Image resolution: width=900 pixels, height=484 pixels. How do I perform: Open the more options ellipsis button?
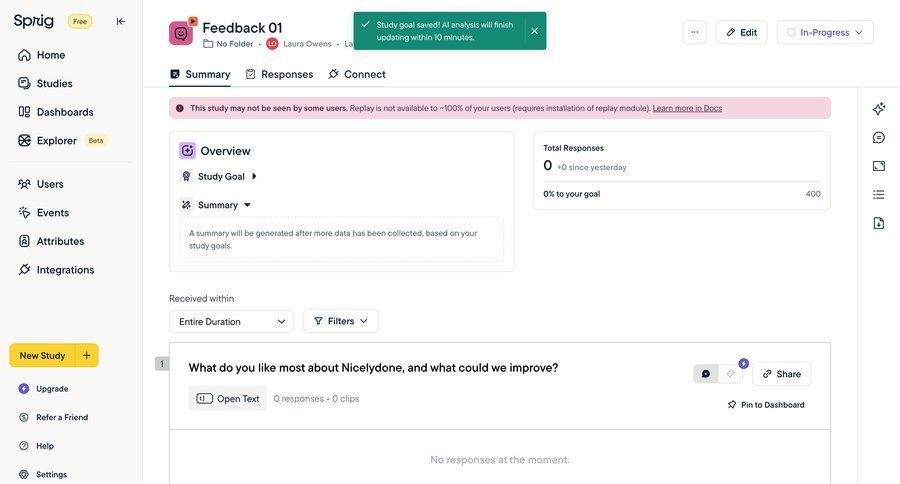tap(694, 32)
